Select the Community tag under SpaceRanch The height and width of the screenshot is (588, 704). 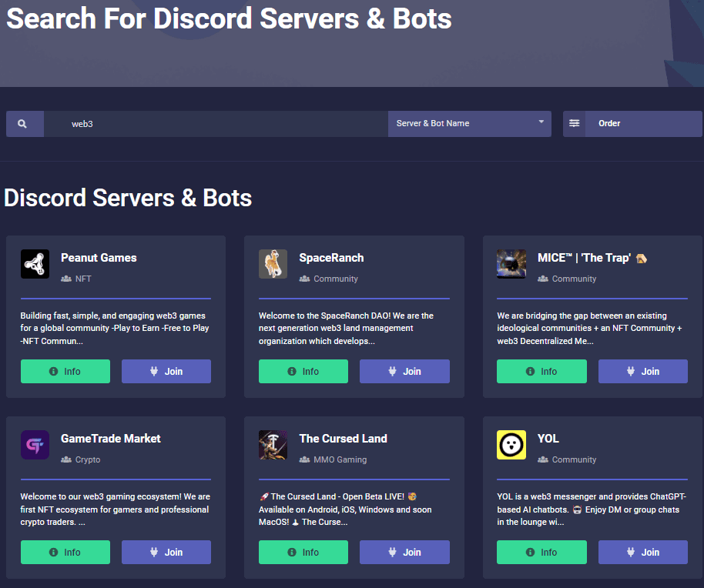[x=335, y=279]
